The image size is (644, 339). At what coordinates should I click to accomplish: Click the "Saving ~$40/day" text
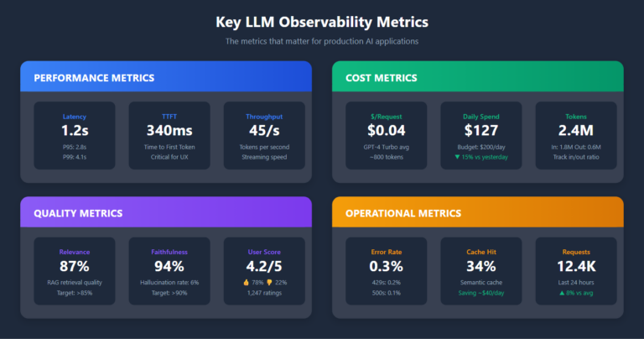tap(480, 291)
